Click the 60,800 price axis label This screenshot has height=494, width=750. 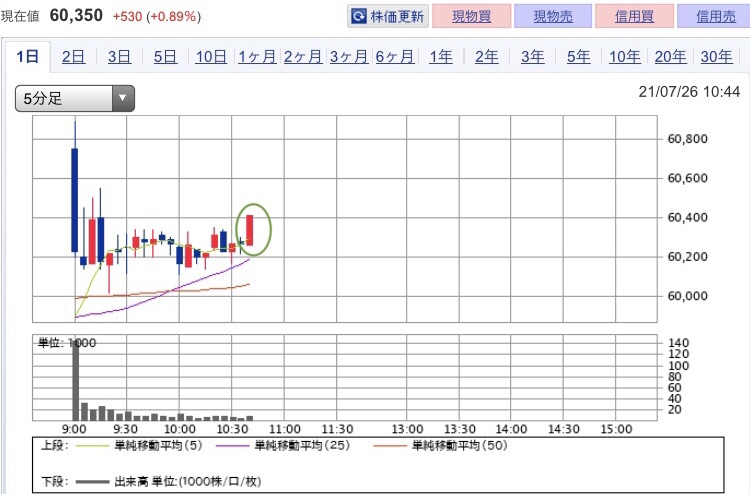coord(687,139)
